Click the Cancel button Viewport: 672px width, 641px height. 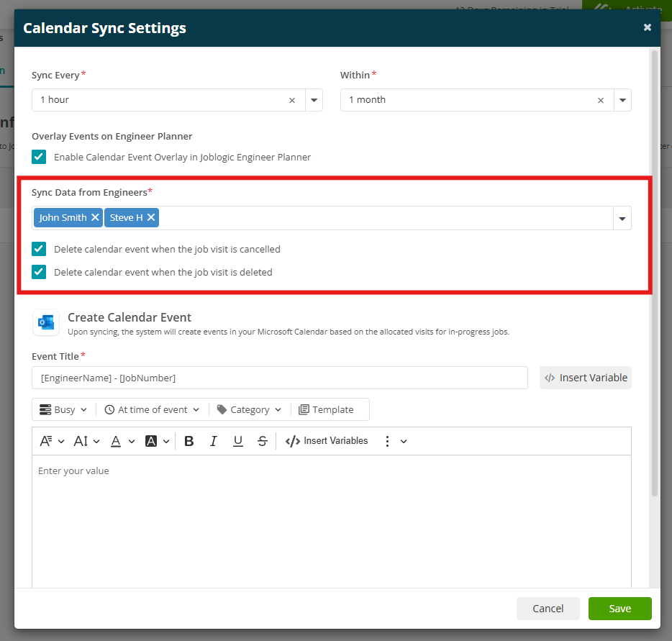[x=548, y=609]
